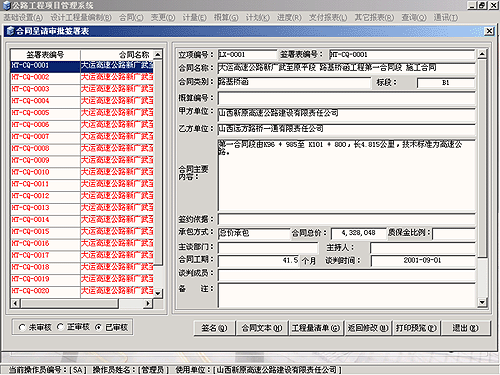The width and height of the screenshot is (500, 375).
Task: Open the 通讯(T) menu
Action: coord(446,17)
